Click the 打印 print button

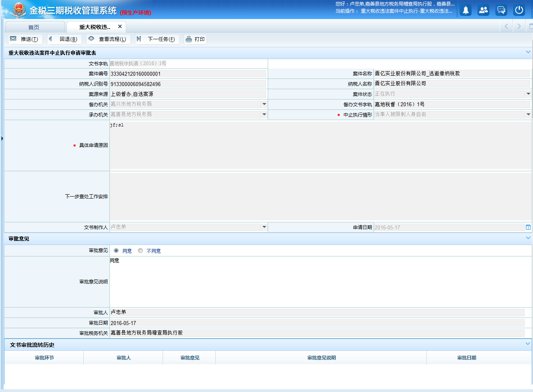coord(195,39)
